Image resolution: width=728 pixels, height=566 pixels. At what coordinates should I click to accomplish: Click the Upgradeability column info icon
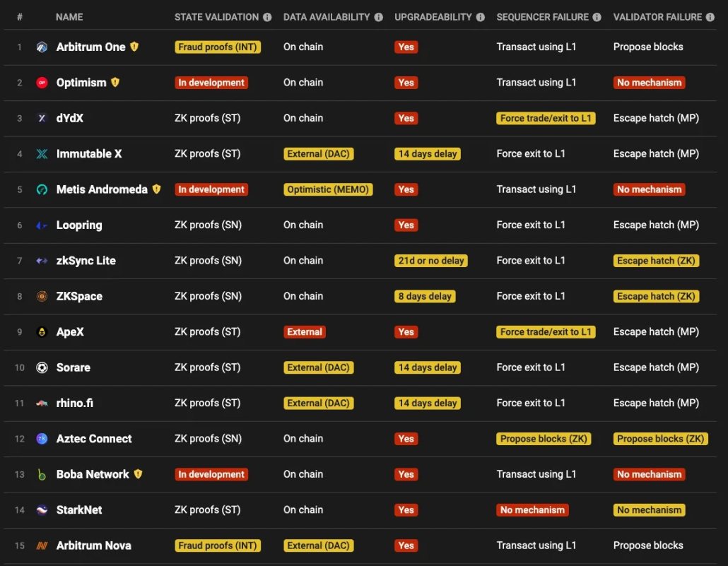tap(481, 17)
